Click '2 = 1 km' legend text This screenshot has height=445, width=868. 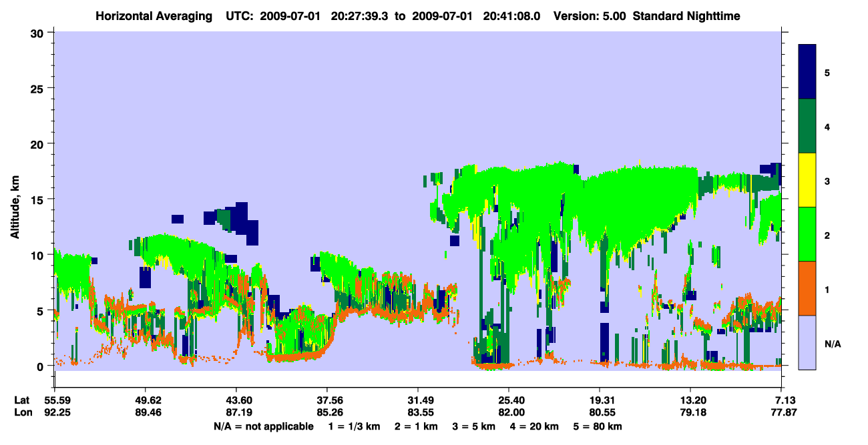[416, 426]
